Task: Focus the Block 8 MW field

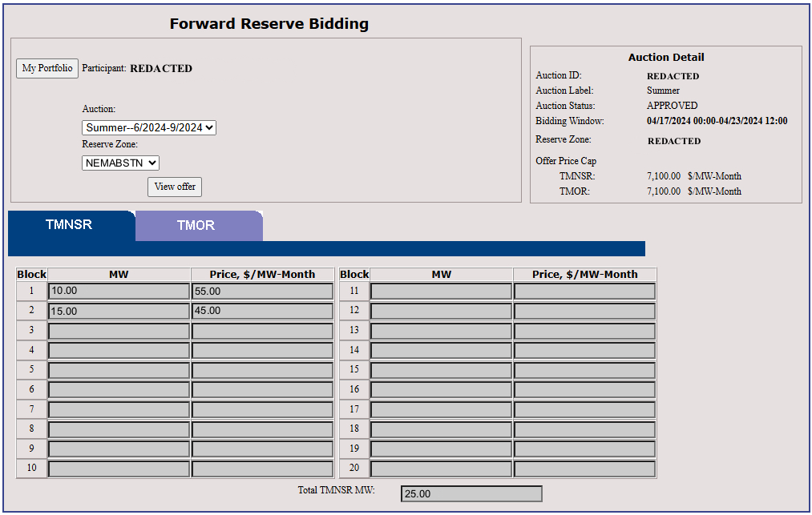Action: pyautogui.click(x=119, y=429)
